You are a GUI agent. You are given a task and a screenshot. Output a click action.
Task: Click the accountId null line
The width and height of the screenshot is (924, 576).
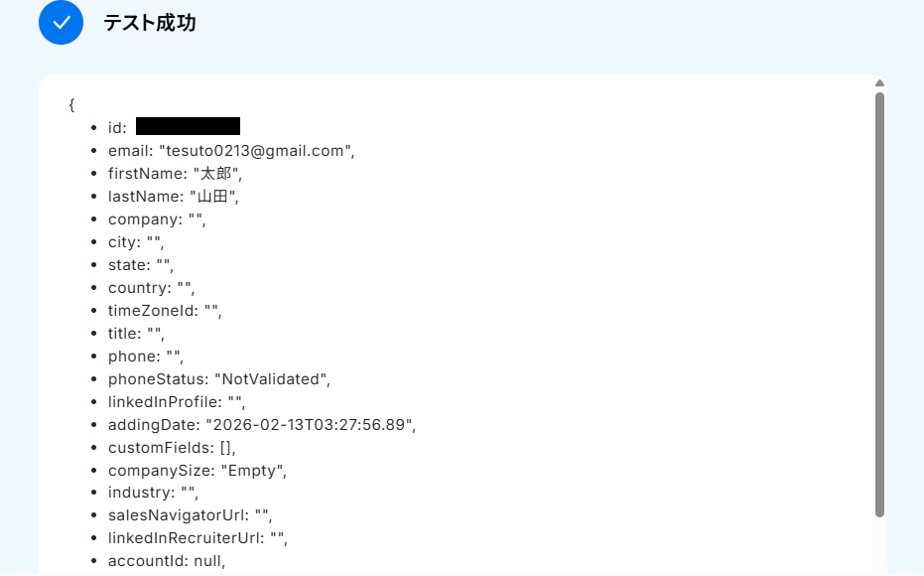[x=167, y=561]
